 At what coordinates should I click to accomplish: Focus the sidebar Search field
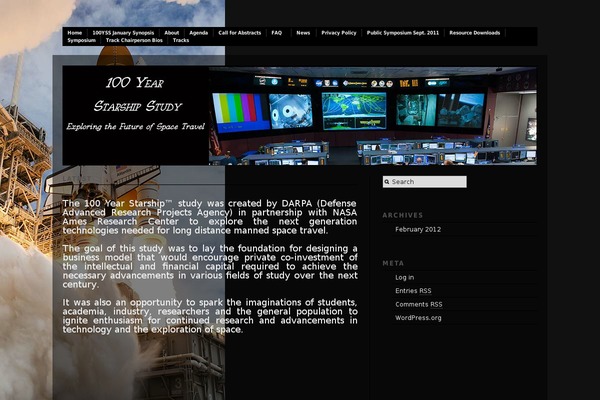(428, 182)
